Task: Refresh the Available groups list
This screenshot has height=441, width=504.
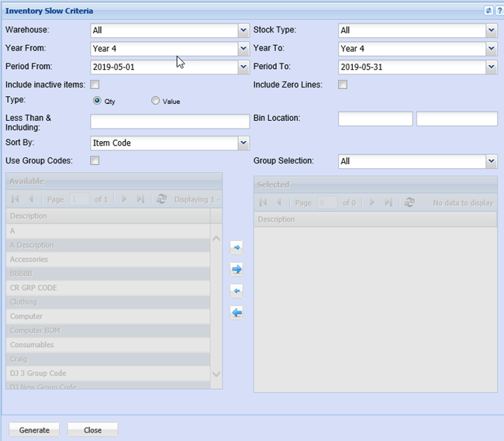Action: point(161,199)
